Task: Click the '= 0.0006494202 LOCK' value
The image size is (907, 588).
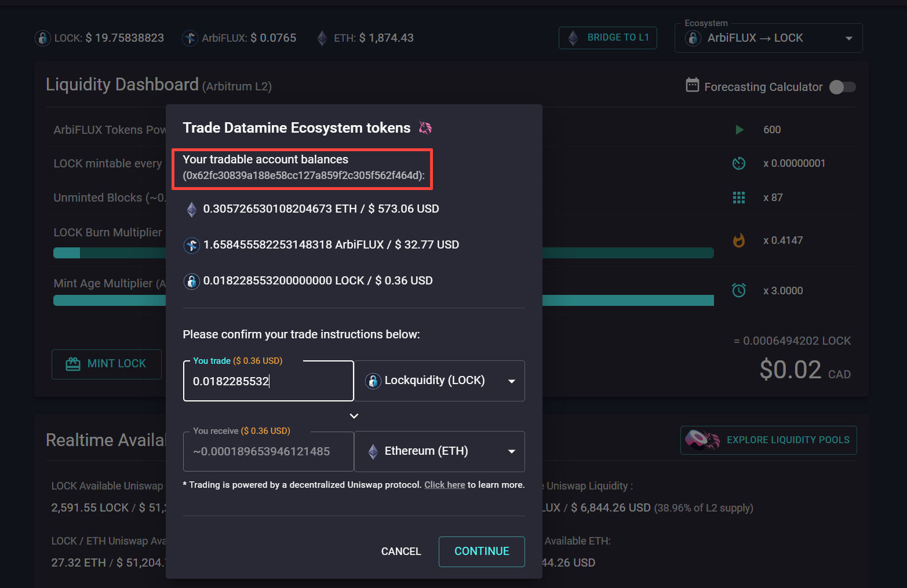Action: point(792,341)
